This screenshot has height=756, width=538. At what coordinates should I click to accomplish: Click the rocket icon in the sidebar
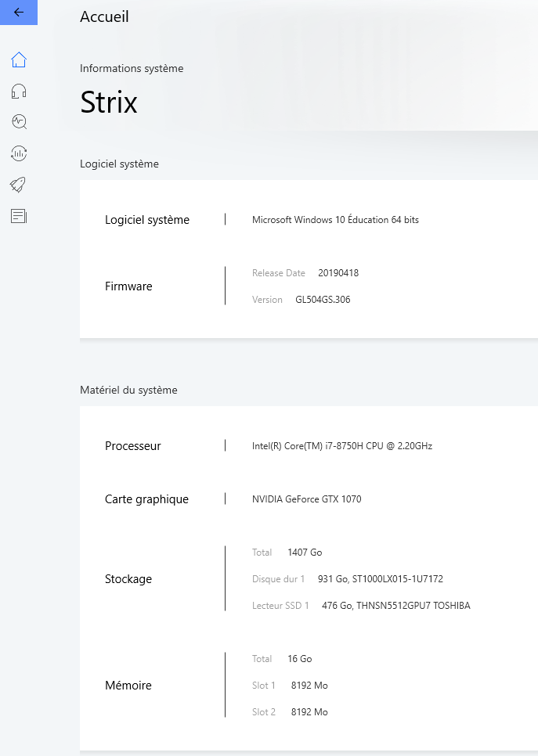tap(19, 184)
